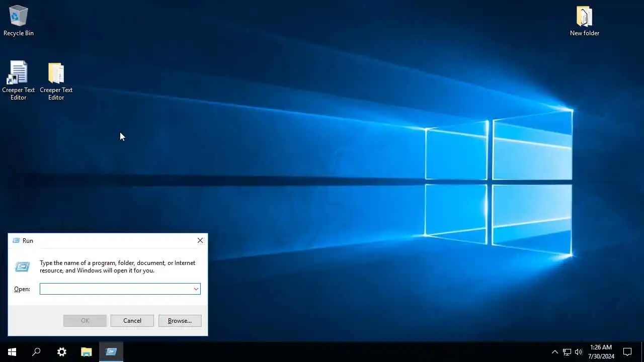Click the Run dialog title bar icon
644x362 pixels.
pos(16,241)
